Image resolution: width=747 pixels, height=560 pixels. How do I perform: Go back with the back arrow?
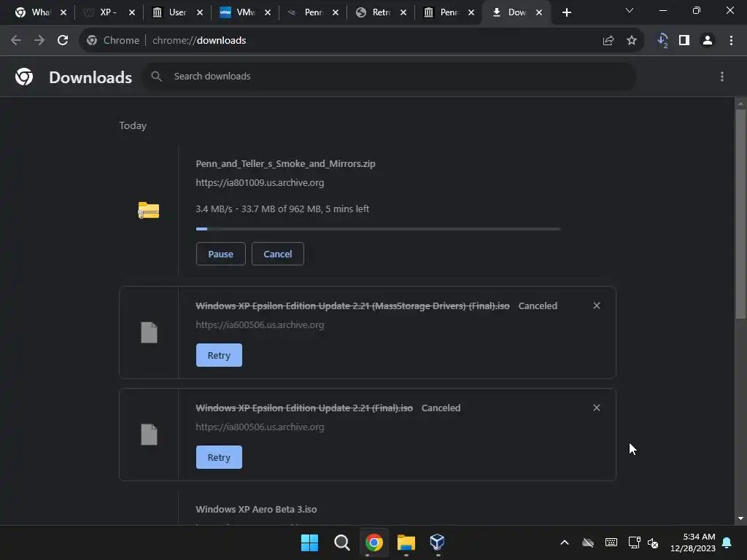(16, 41)
